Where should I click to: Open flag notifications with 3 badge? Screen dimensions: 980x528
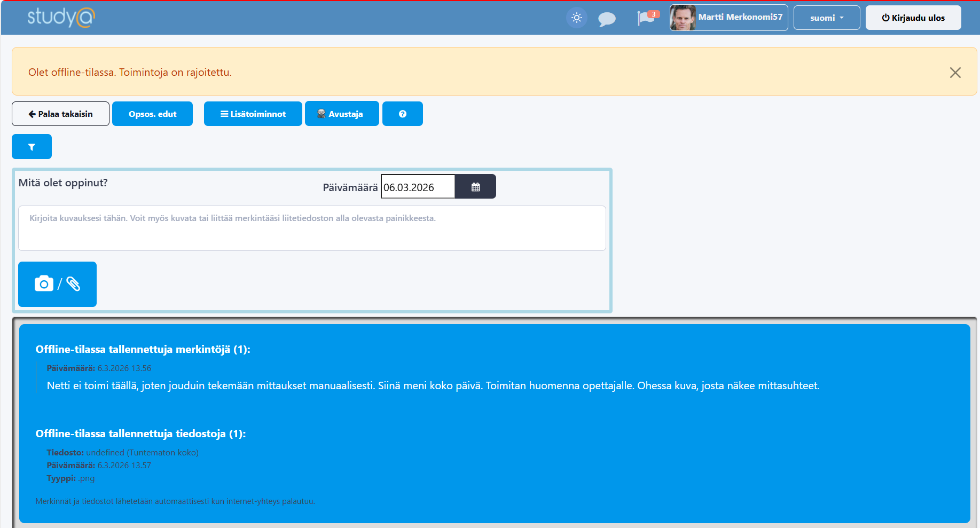pos(647,18)
